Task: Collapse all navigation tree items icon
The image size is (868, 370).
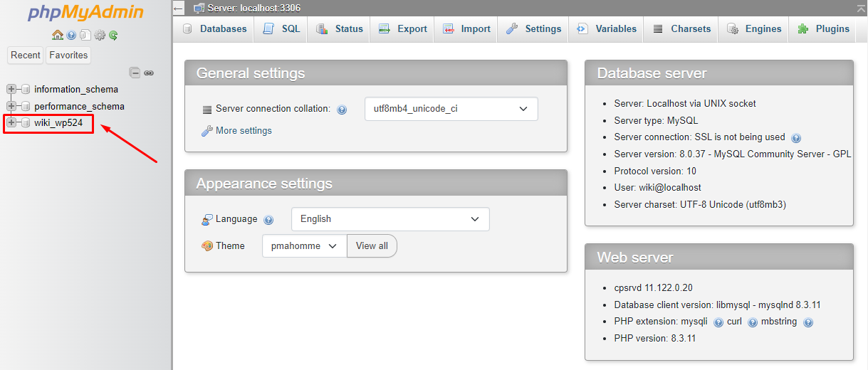Action: [134, 73]
